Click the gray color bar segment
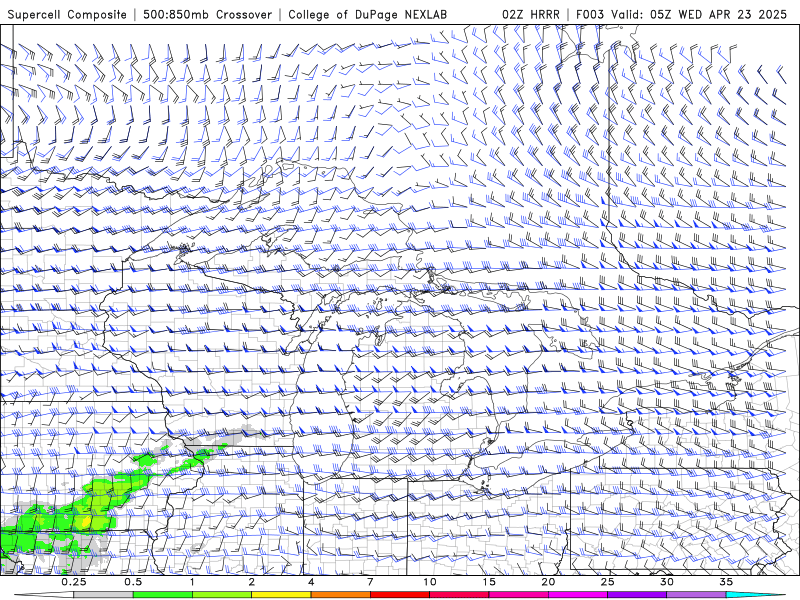800x600 pixels. 103,595
